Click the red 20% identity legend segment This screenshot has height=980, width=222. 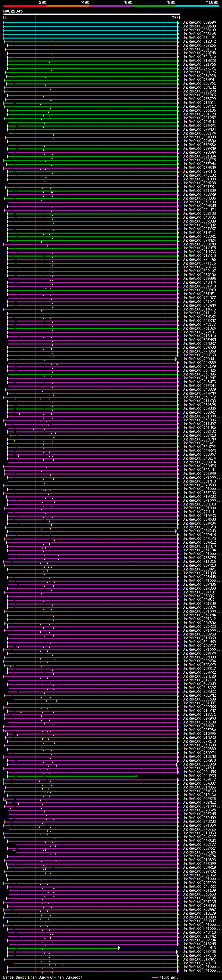(x=25, y=6)
